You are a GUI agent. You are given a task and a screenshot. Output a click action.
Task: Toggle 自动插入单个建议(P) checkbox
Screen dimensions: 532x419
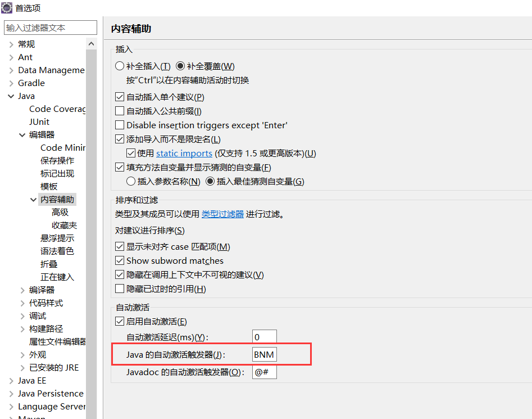(x=120, y=97)
